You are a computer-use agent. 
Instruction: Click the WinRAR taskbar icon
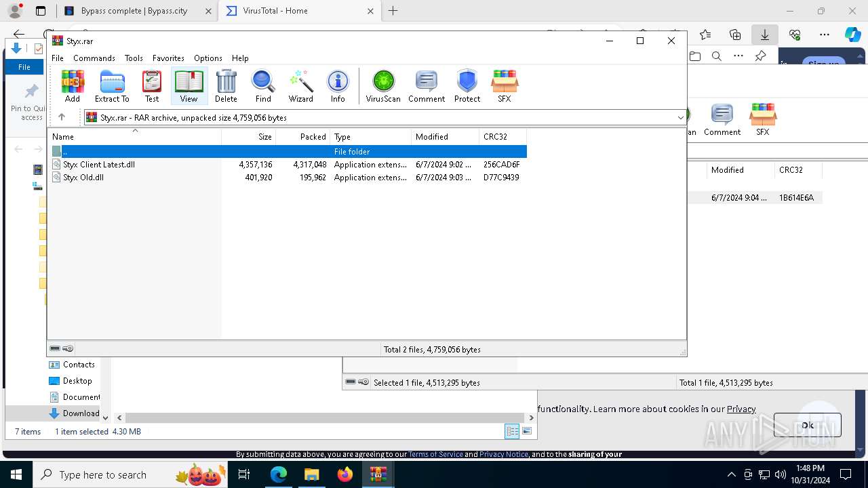click(378, 474)
